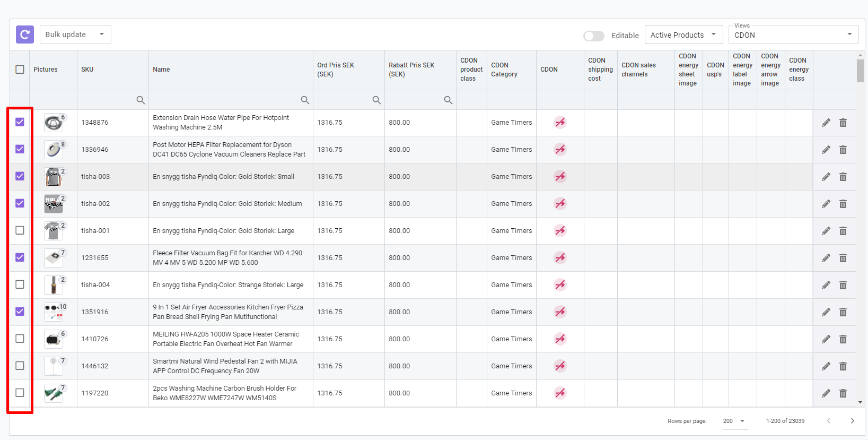The image size is (868, 440).
Task: Edit the row with SKU 1446132
Action: pos(826,366)
